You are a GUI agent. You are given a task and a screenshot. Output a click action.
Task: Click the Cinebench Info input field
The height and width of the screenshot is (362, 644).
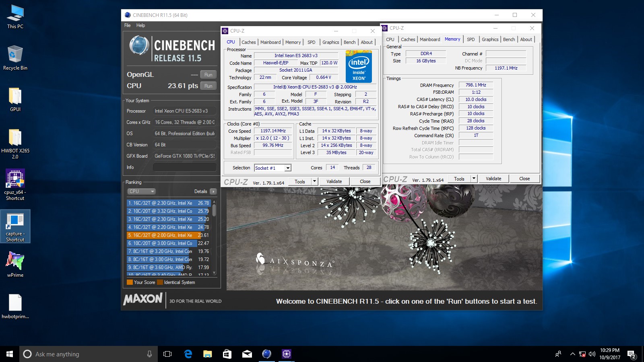[185, 167]
